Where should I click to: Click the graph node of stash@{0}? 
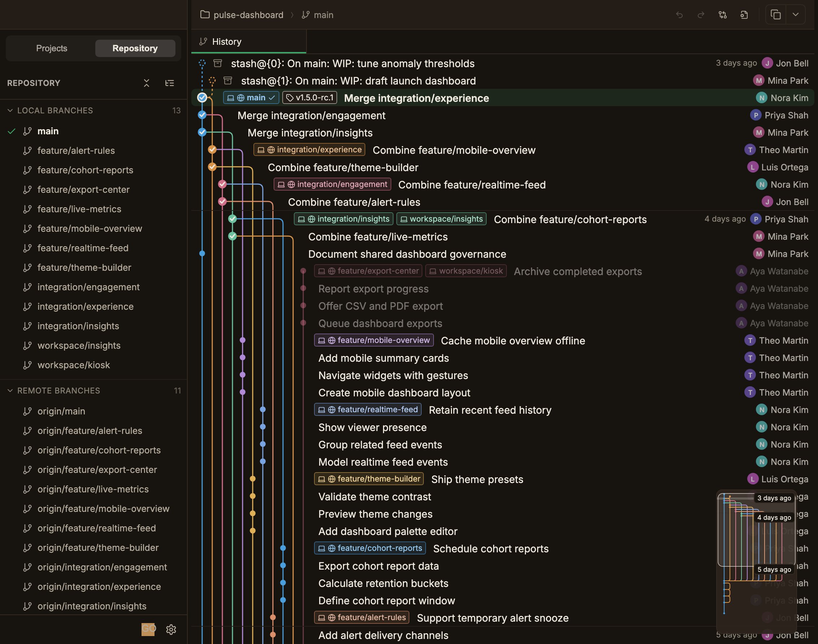202,63
